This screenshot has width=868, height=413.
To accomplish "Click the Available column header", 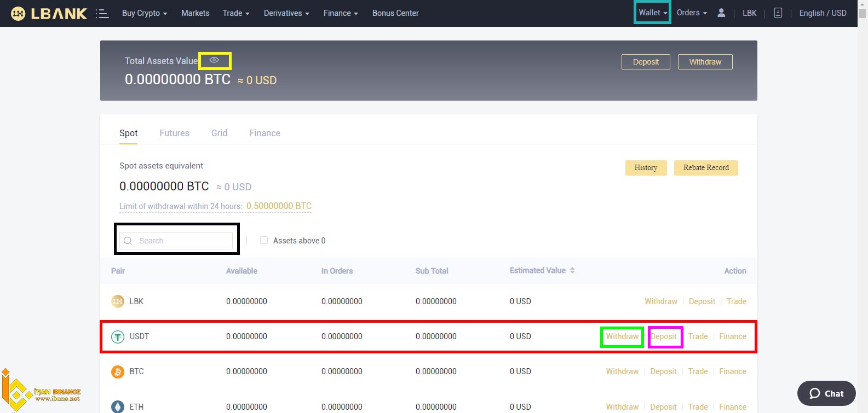I will pos(242,271).
